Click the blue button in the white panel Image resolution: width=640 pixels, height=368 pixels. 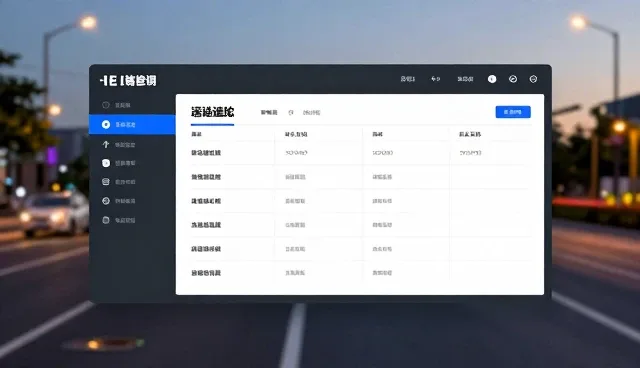tap(513, 112)
